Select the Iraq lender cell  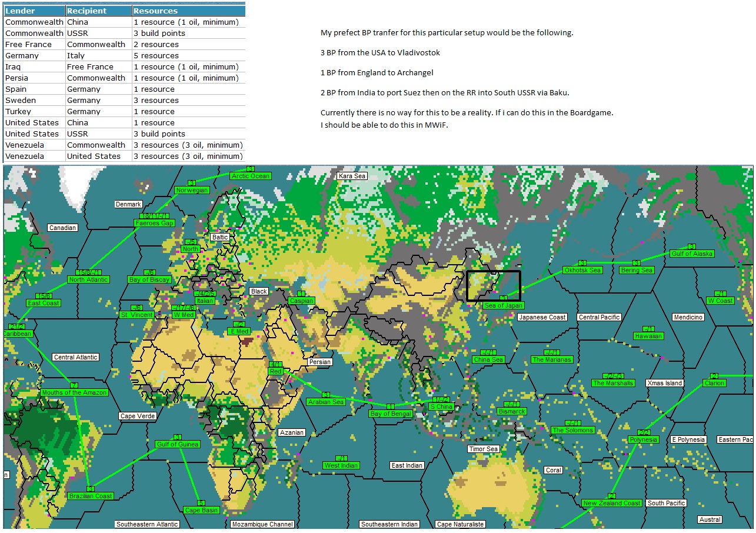(34, 66)
